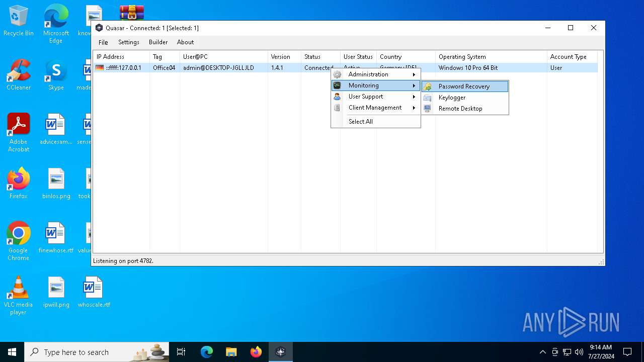
Task: Click the 'Office04' tag cell
Action: pos(164,68)
